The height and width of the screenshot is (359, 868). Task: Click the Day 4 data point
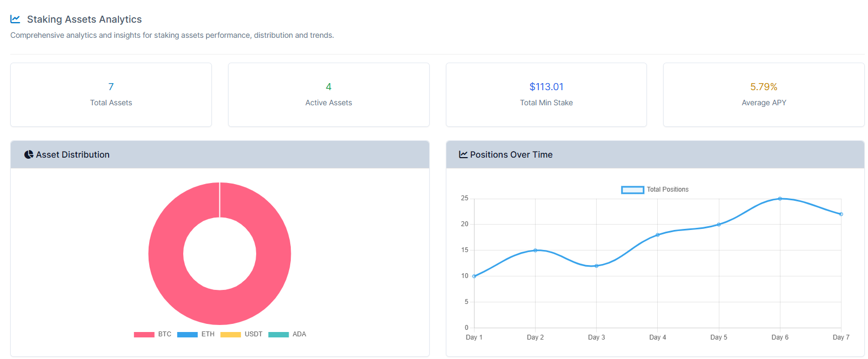point(658,235)
